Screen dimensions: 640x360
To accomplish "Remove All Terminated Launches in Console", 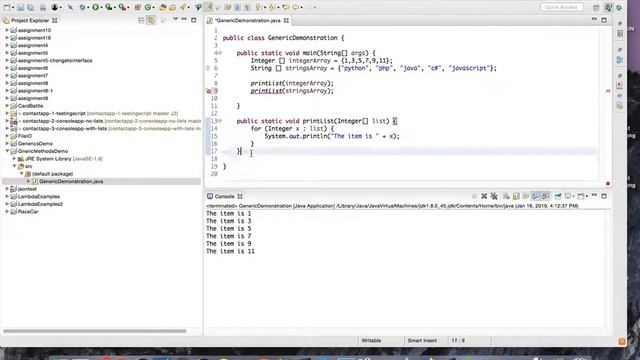I will pyautogui.click(x=494, y=196).
